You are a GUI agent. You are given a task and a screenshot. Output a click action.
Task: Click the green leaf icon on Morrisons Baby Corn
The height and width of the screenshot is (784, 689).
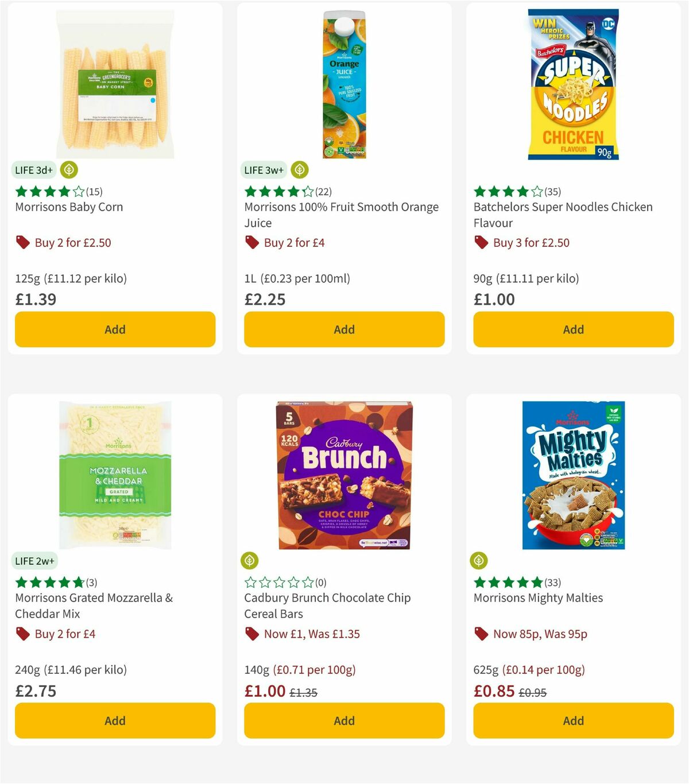click(69, 170)
